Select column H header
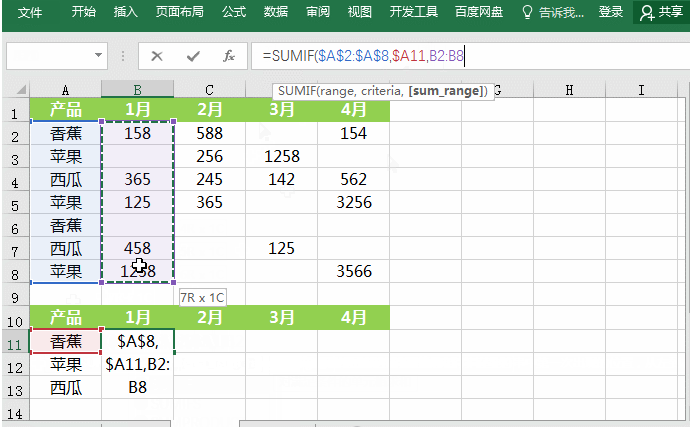 tap(569, 90)
